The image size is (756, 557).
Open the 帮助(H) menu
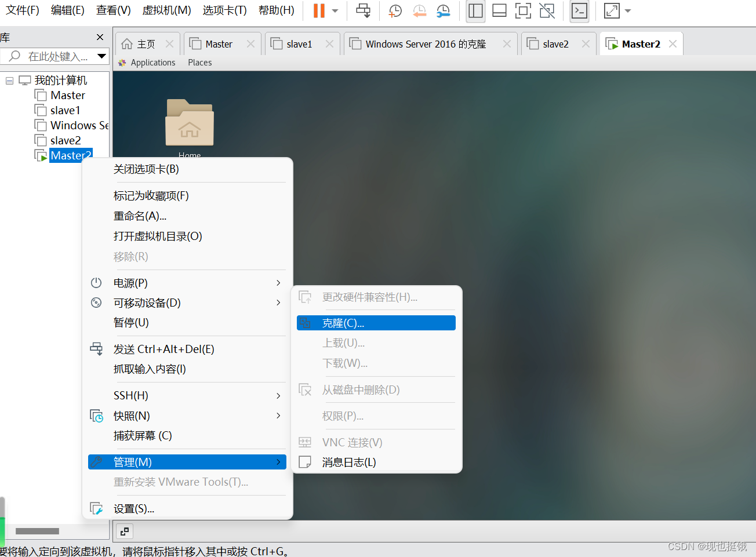point(276,10)
